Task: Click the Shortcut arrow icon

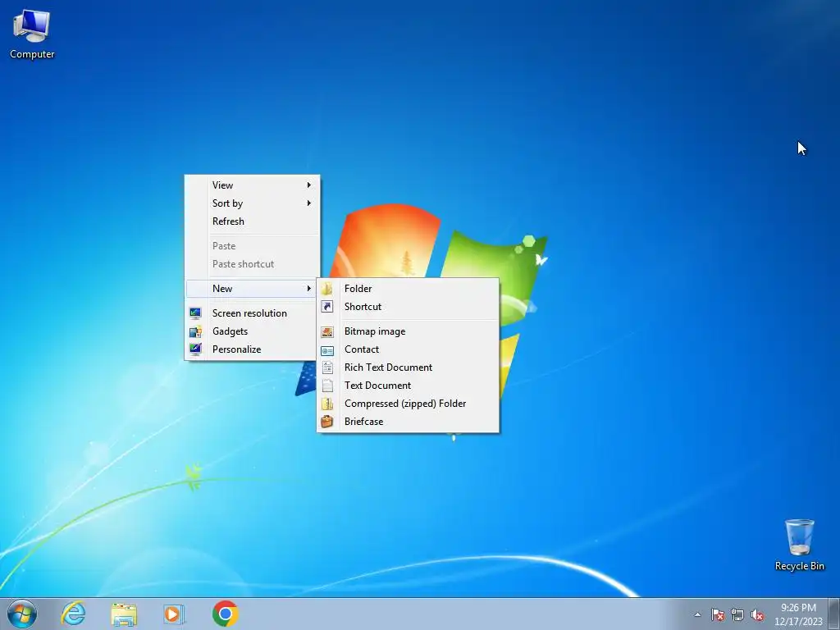Action: pos(327,307)
